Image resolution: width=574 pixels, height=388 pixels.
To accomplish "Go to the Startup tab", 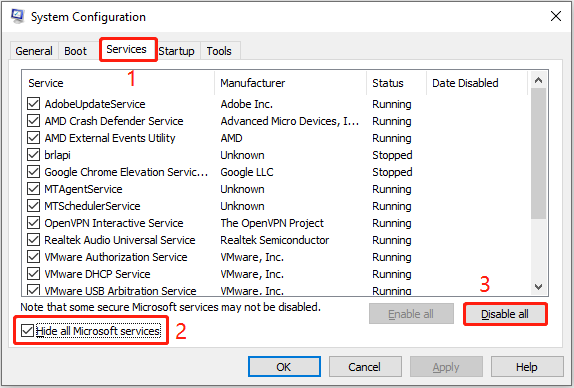I will (x=176, y=51).
